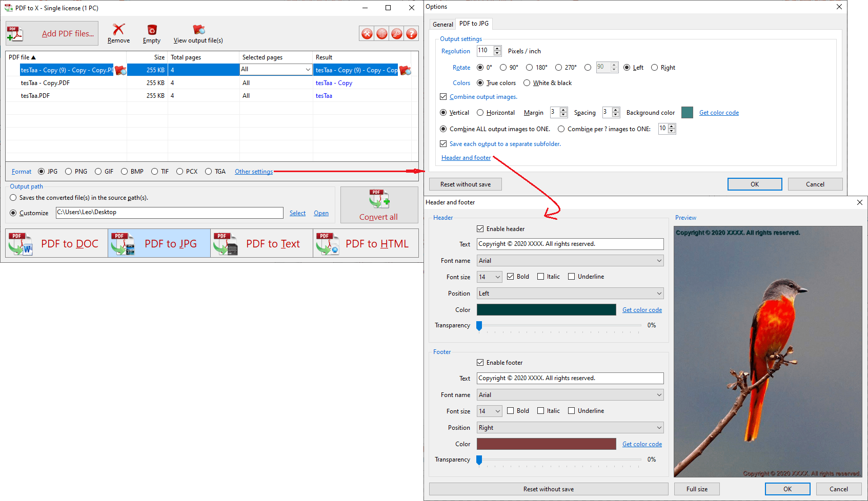This screenshot has width=868, height=501.
Task: Open the Header and footer link
Action: [x=466, y=158]
